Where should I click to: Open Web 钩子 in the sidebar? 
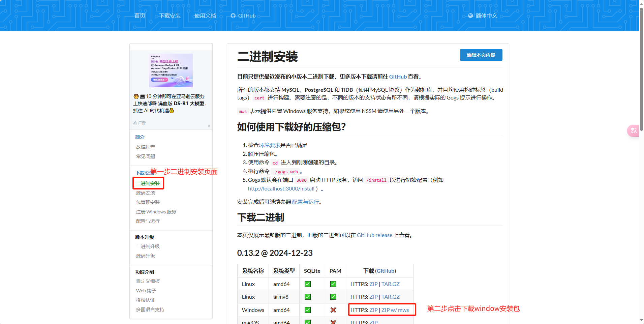click(146, 291)
